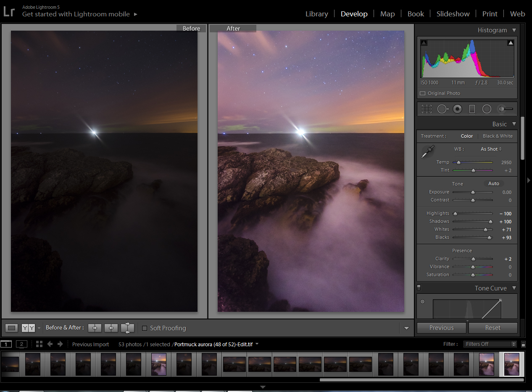Image resolution: width=532 pixels, height=392 pixels.
Task: Click the Temp slider handle
Action: 458,162
